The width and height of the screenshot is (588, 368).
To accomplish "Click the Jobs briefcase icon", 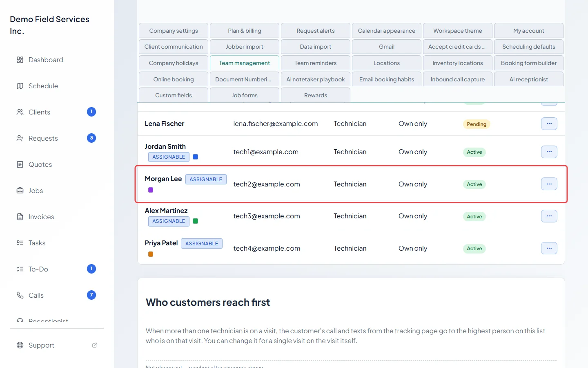I will [x=20, y=191].
